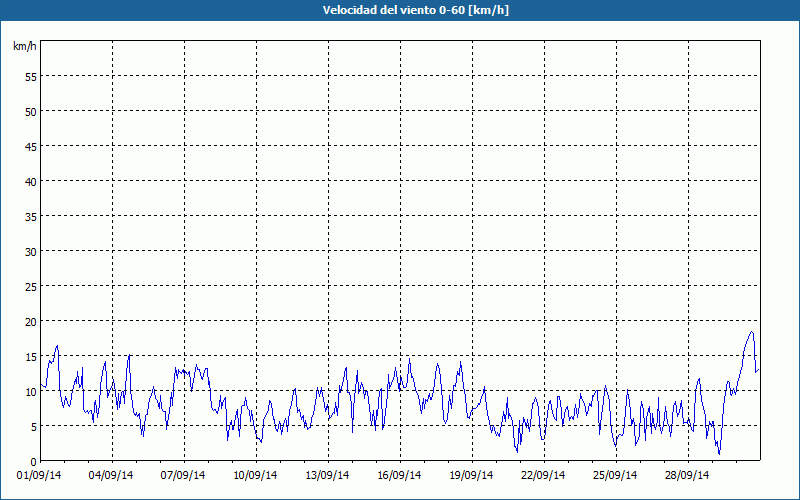Click the y-axis label '40'
This screenshot has width=800, height=500.
(31, 182)
